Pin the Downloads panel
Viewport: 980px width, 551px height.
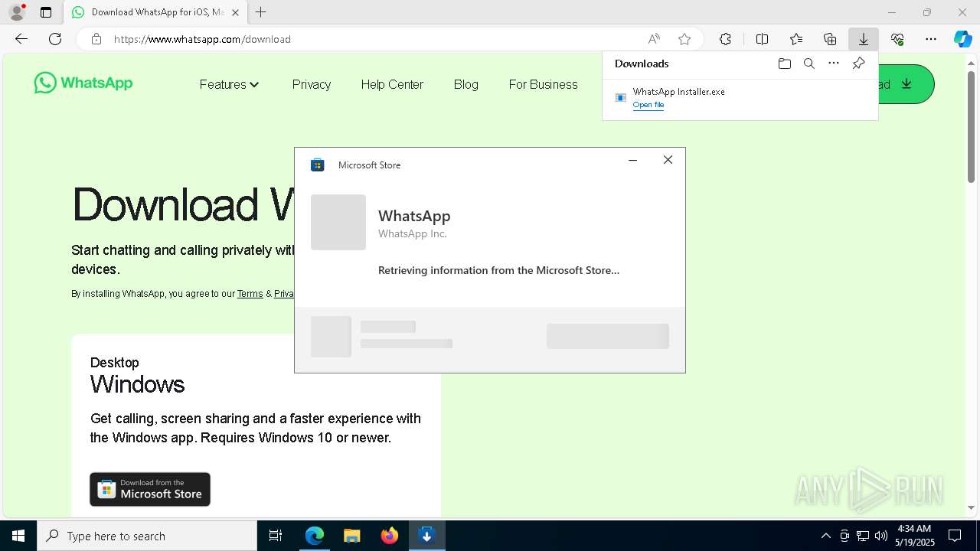pyautogui.click(x=858, y=64)
